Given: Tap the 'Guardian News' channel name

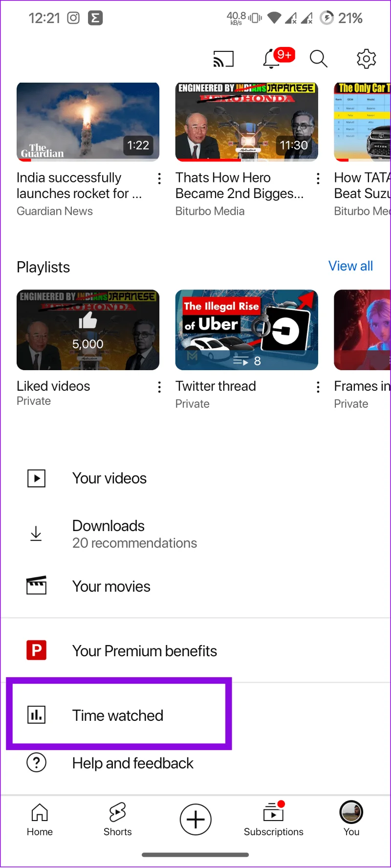Looking at the screenshot, I should (55, 211).
